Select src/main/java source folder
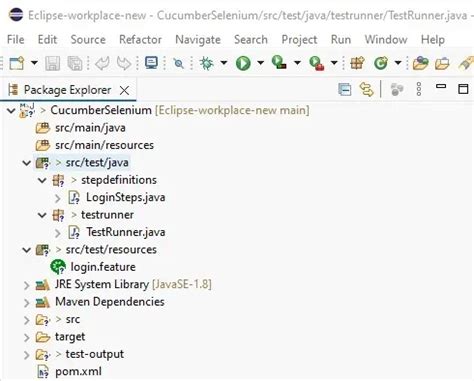 coord(90,128)
